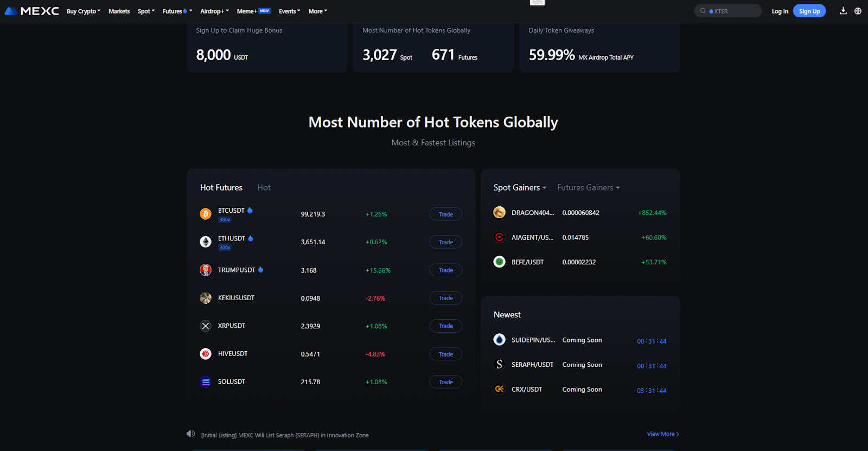Click the Sign Up button
This screenshot has width=868, height=451.
click(x=809, y=11)
